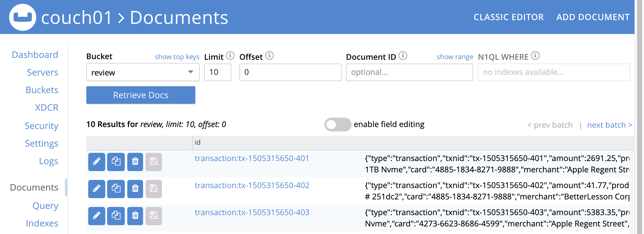Toggle the enable field editing switch
Viewport: 644px width, 234px height.
pos(338,125)
